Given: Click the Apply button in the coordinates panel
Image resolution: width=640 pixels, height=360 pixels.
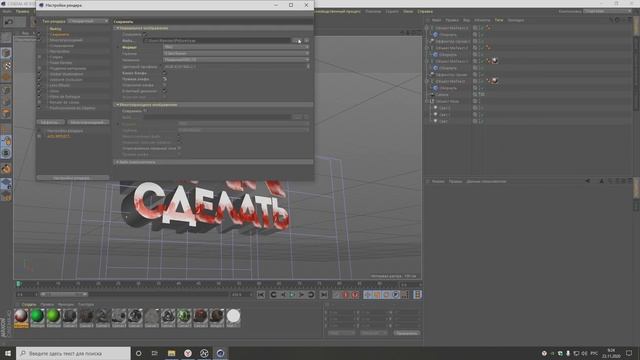Looking at the screenshot, I should [x=407, y=333].
